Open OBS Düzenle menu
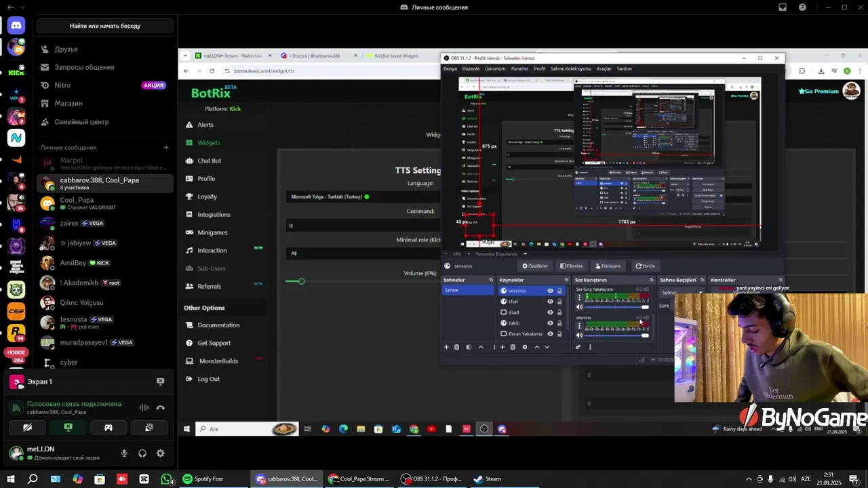Screen dimensions: 868x488 point(471,68)
